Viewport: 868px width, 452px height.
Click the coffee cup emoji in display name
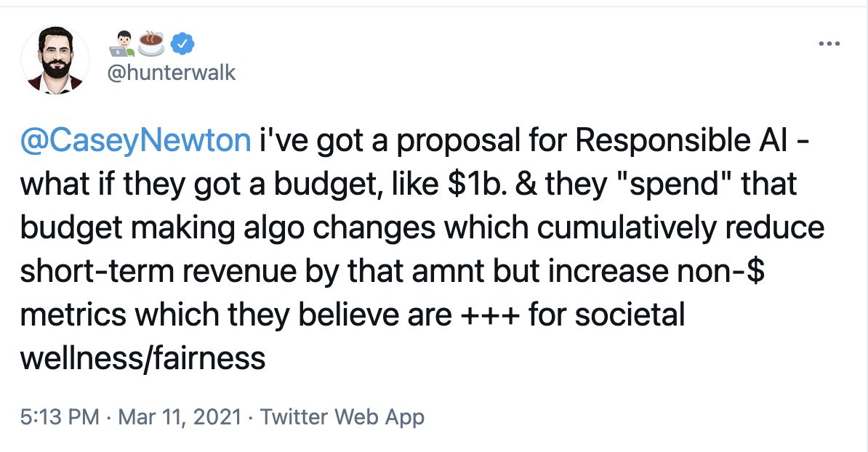tap(151, 44)
